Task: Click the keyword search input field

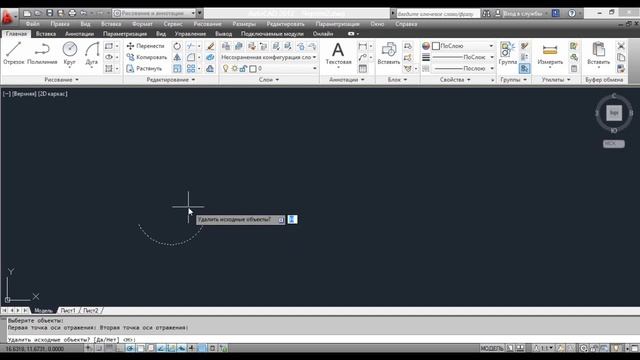Action: tap(438, 13)
